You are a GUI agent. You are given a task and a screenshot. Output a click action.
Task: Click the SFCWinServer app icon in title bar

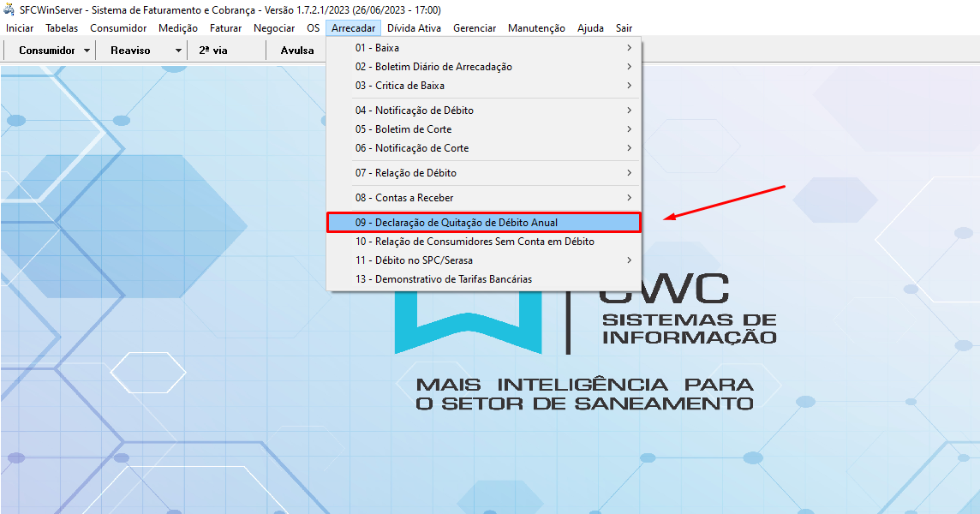click(x=9, y=10)
